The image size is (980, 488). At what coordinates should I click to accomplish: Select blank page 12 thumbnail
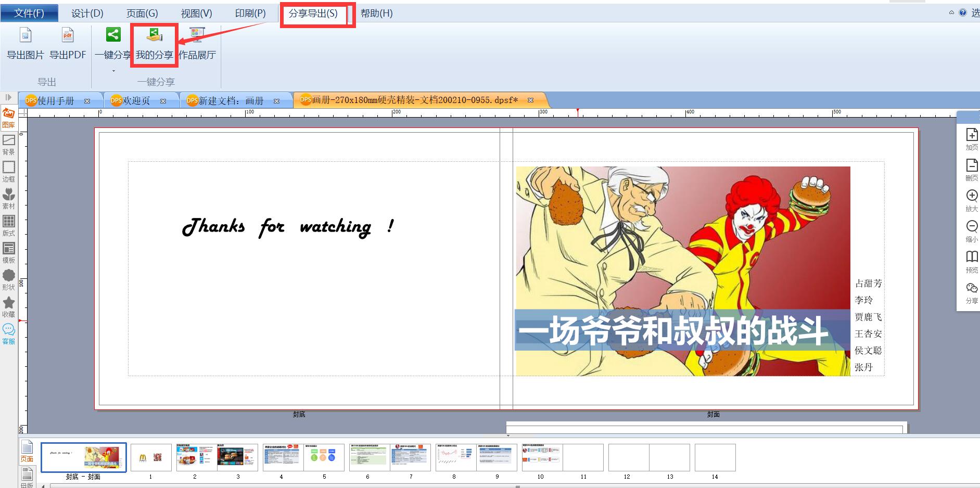click(629, 457)
